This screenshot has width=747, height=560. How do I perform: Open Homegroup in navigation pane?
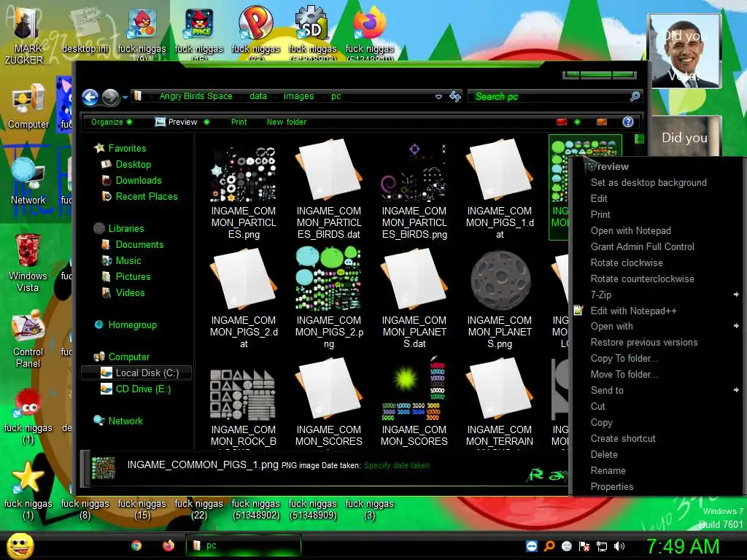pos(133,324)
